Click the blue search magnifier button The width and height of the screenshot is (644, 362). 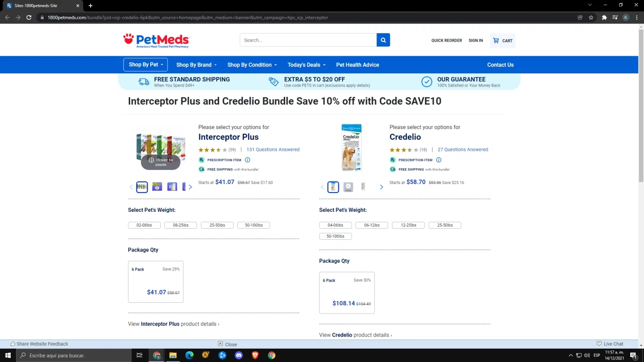tap(383, 40)
